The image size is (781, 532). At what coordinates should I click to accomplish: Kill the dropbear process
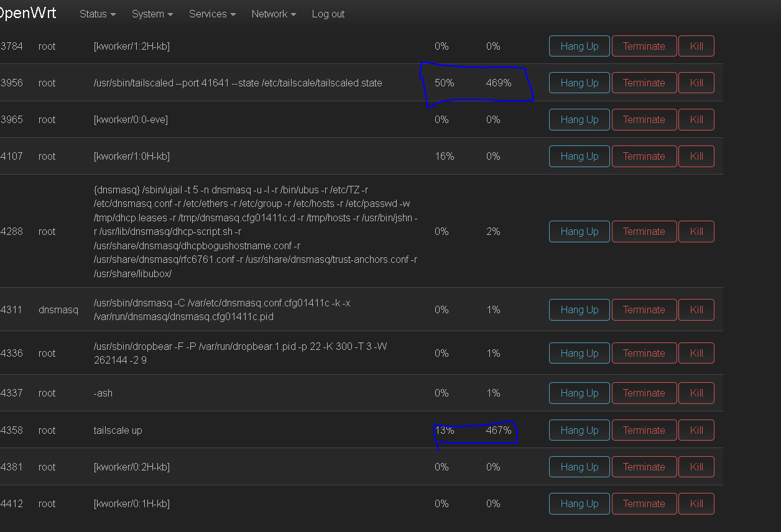pyautogui.click(x=696, y=353)
